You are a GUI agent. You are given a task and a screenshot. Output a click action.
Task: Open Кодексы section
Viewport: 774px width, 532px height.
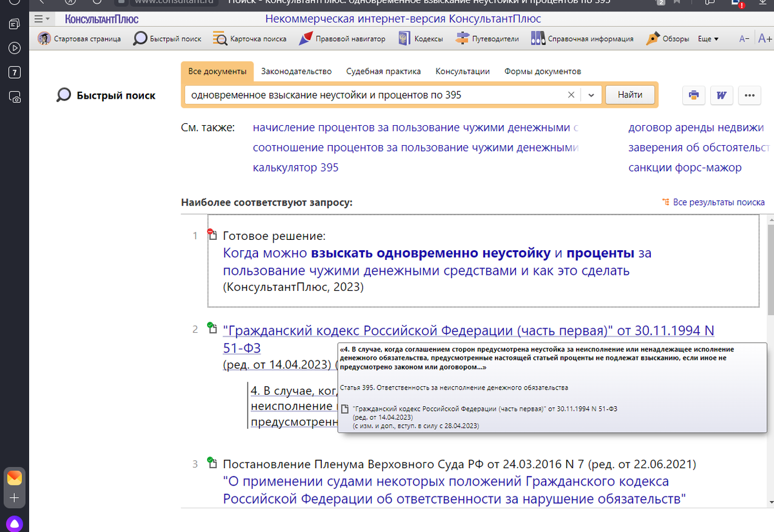pyautogui.click(x=421, y=39)
